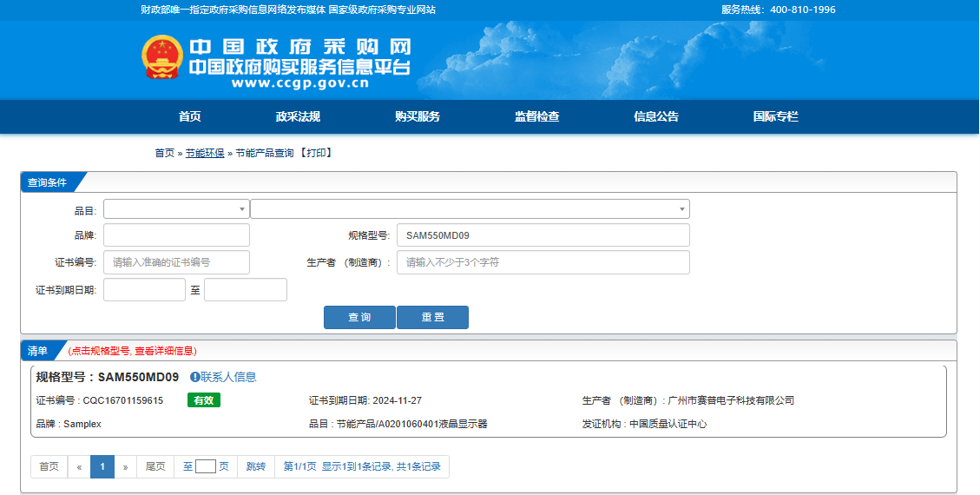
Task: Open SAM550MD09 model details
Action: 138,377
